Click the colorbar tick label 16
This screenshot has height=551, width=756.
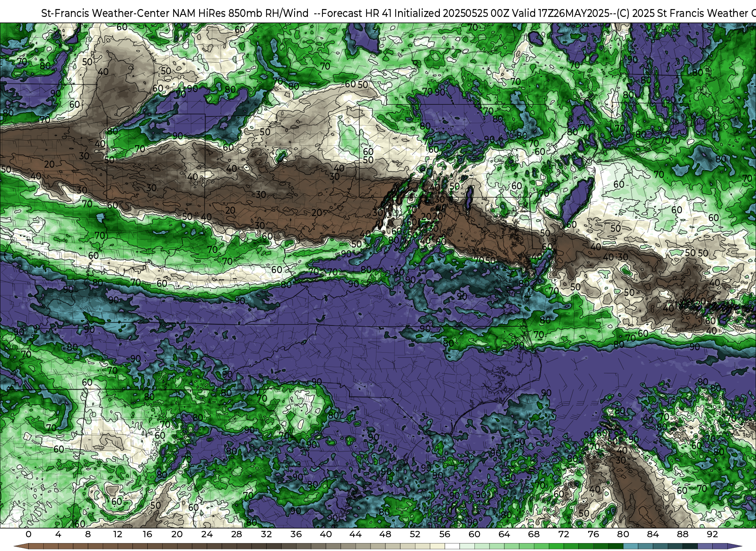coord(147,534)
